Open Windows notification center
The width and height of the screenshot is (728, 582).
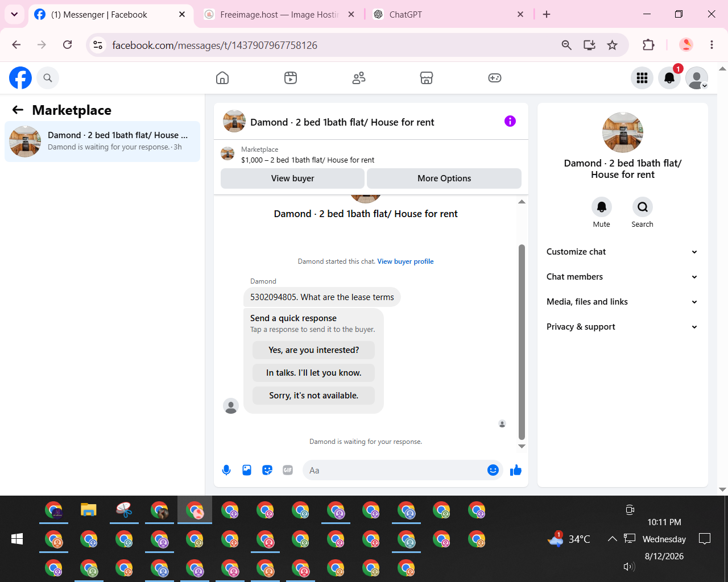click(705, 539)
